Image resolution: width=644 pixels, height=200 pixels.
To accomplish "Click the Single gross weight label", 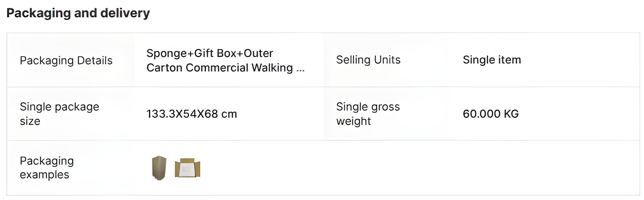I will 368,114.
